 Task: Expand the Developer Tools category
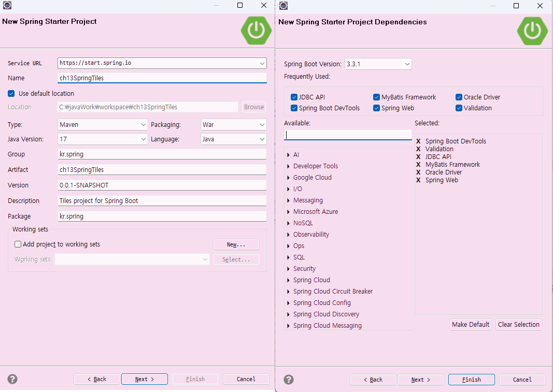click(x=289, y=166)
